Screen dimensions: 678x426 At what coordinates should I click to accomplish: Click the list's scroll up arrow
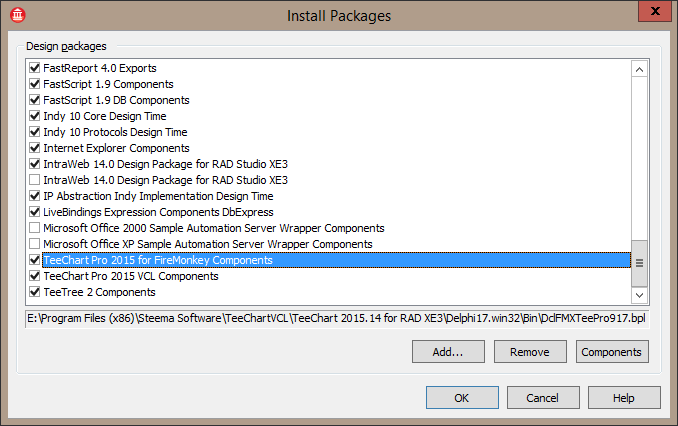(639, 69)
